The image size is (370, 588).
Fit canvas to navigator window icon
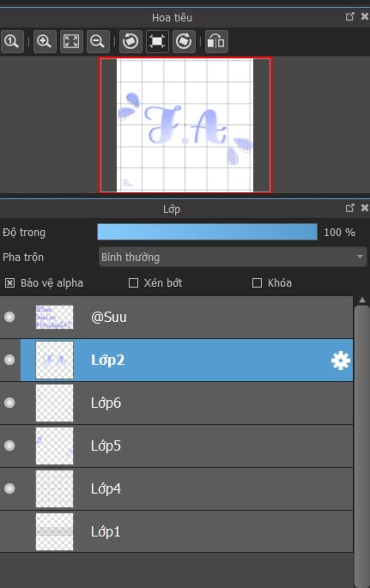(71, 42)
